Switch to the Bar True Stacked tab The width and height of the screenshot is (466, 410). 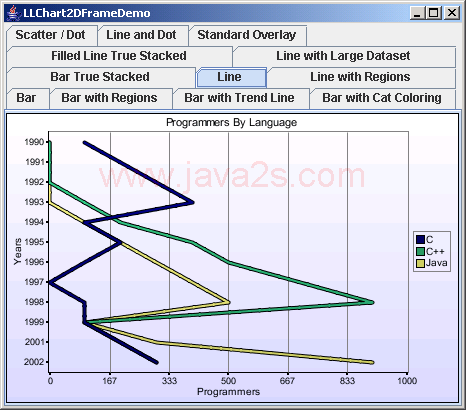click(x=100, y=77)
